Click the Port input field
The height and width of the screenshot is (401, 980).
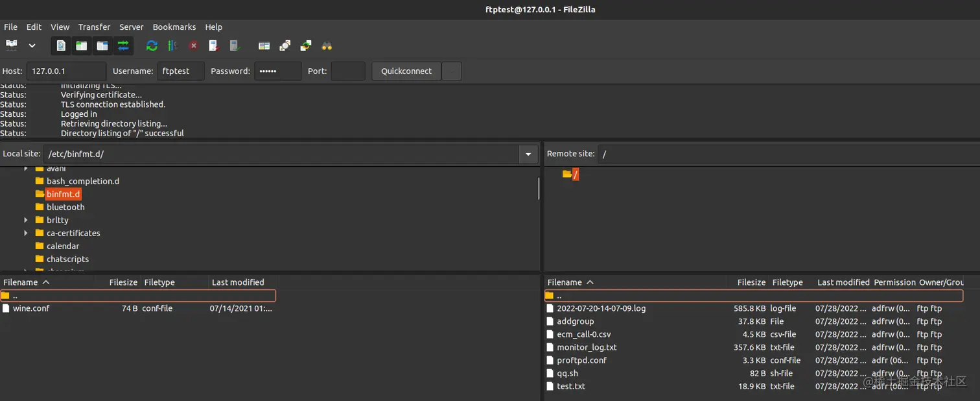coord(348,71)
